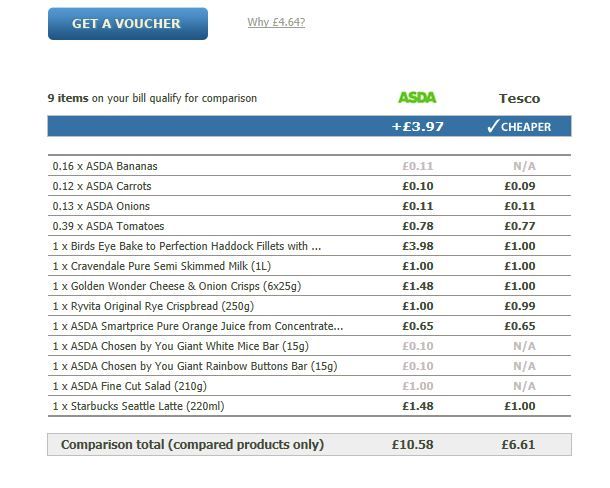610x488 pixels.
Task: Select the ASDA Tomatoes item
Action: [108, 226]
